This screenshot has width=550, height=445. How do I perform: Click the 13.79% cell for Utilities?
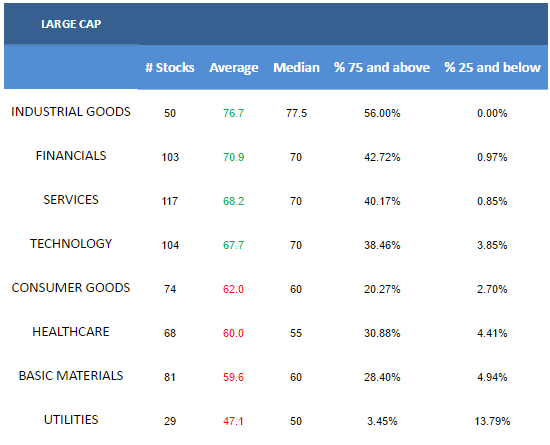[x=492, y=421]
